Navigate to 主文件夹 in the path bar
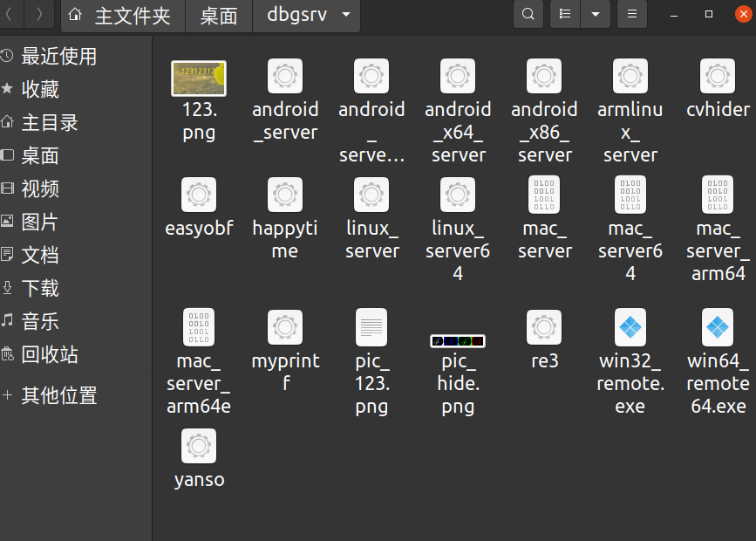The image size is (756, 541). point(124,16)
